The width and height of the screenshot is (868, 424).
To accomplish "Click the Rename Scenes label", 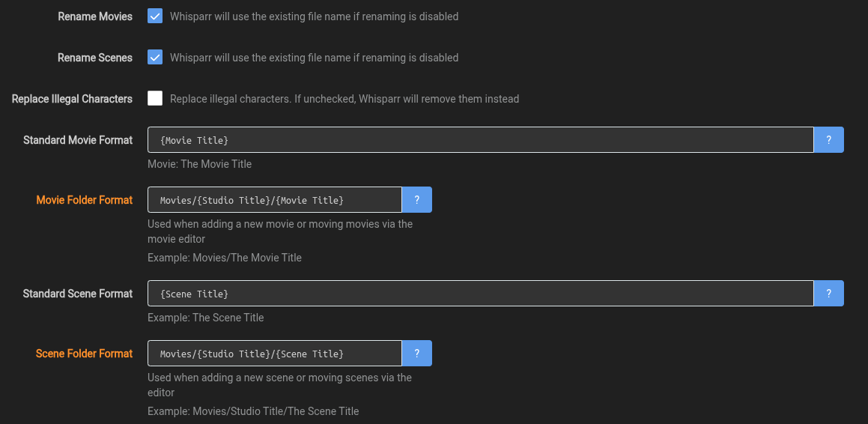I will [95, 58].
